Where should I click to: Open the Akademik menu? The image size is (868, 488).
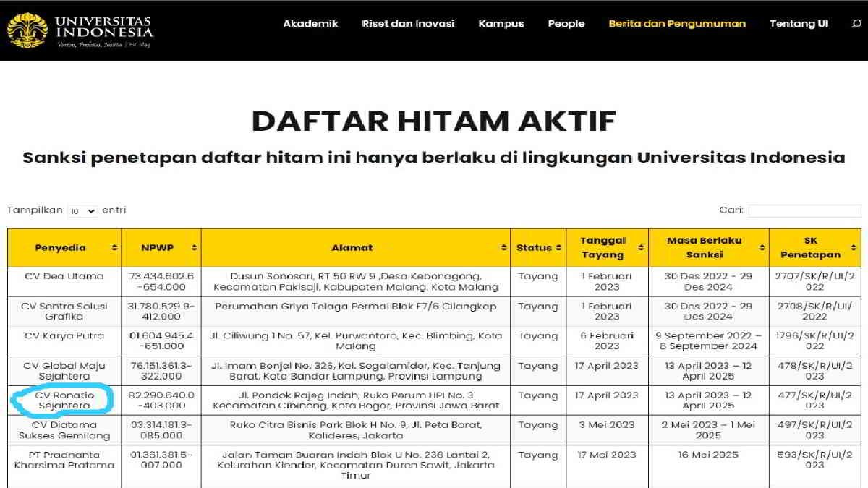point(311,23)
